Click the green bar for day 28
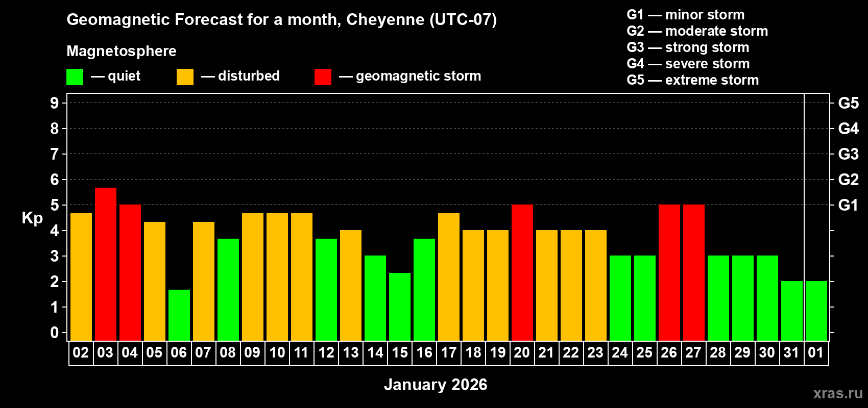The width and height of the screenshot is (868, 408). (x=718, y=298)
